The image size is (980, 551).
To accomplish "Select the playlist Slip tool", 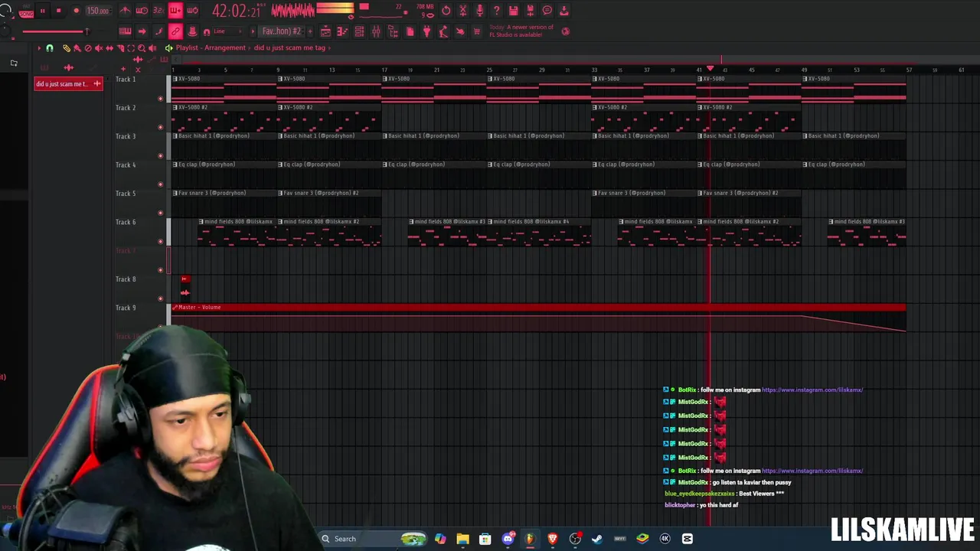I will click(x=109, y=47).
